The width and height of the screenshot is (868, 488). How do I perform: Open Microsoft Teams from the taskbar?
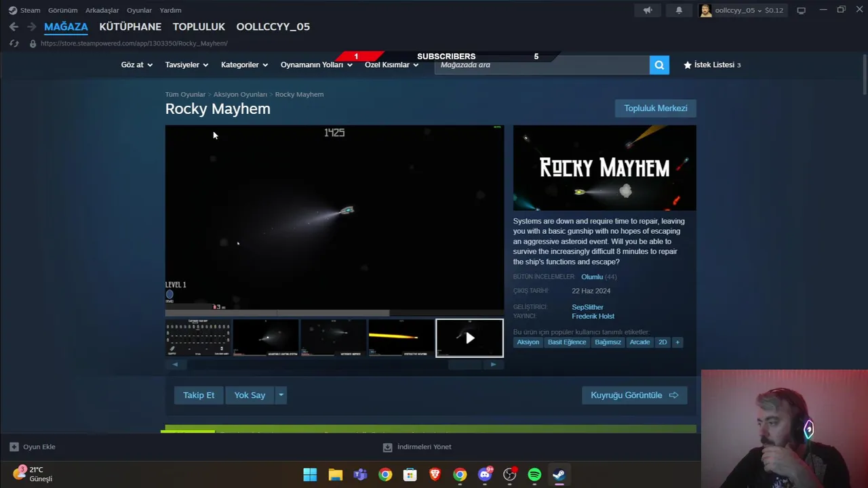coord(360,474)
